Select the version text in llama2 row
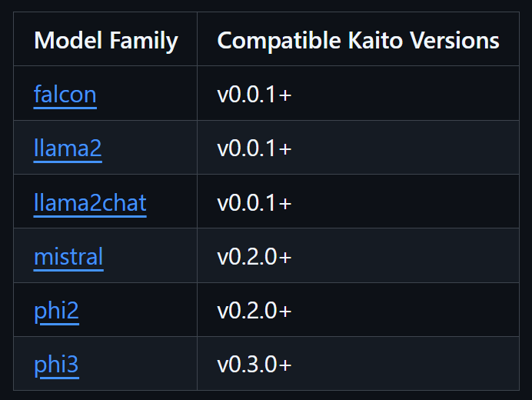The height and width of the screenshot is (400, 532). point(254,148)
